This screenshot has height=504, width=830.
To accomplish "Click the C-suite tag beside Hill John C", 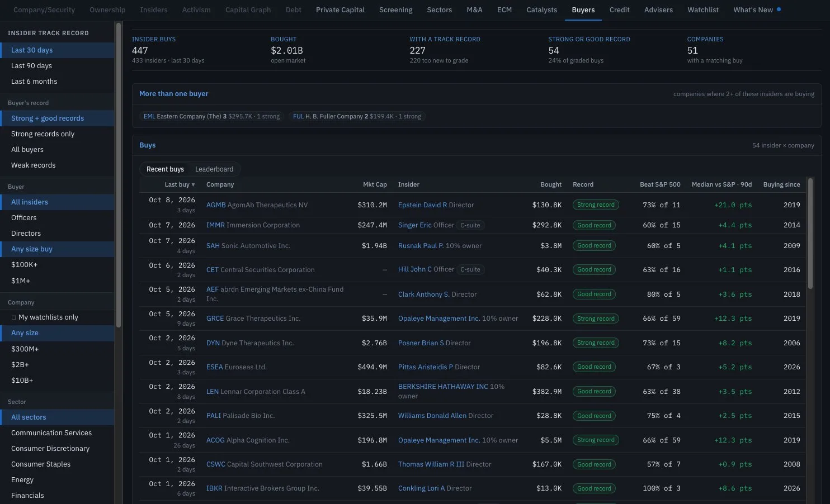I will point(470,269).
